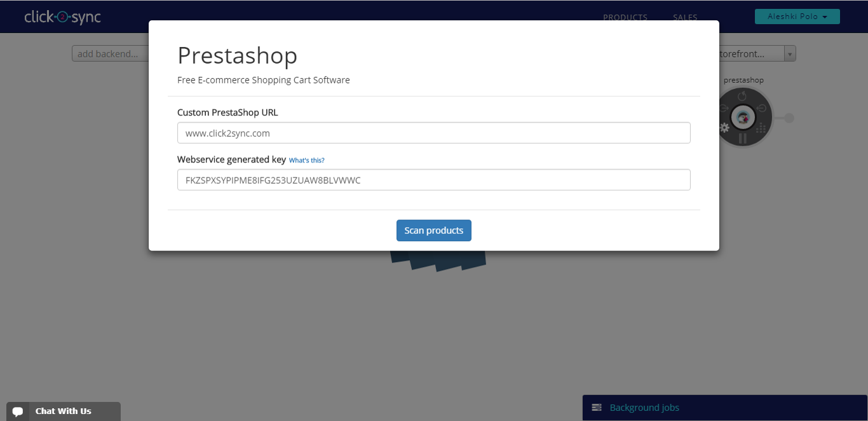The height and width of the screenshot is (421, 868).
Task: Expand the storefront dropdown arrow
Action: [x=790, y=54]
